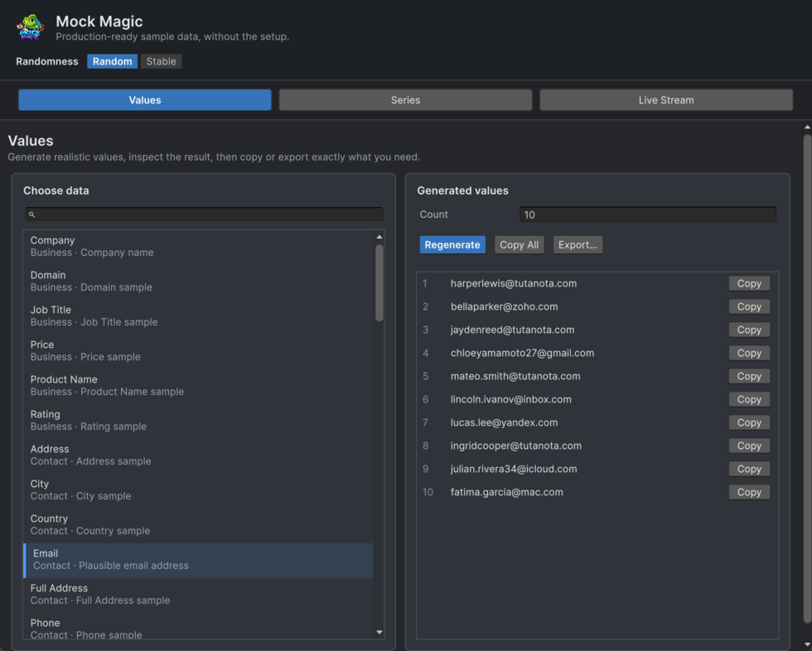Image resolution: width=812 pixels, height=651 pixels.
Task: Copy ingridcooper@tutanota.com value
Action: click(x=749, y=446)
